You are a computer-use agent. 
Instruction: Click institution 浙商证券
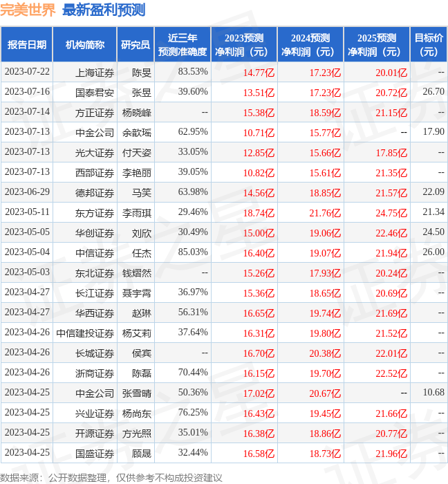tap(95, 373)
